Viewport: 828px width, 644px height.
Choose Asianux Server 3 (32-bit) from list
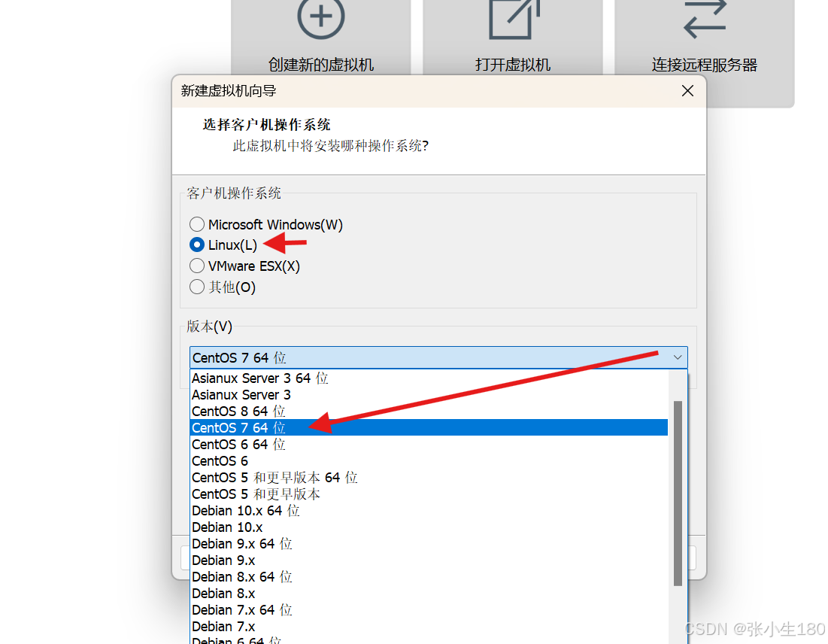429,395
